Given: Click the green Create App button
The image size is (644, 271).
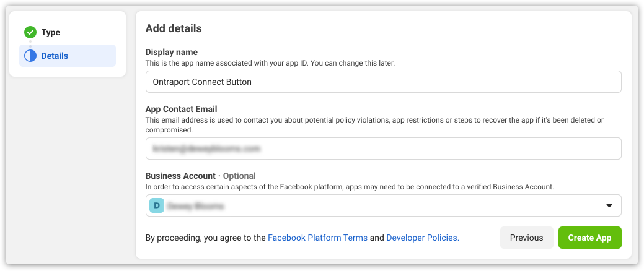Looking at the screenshot, I should click(x=589, y=238).
